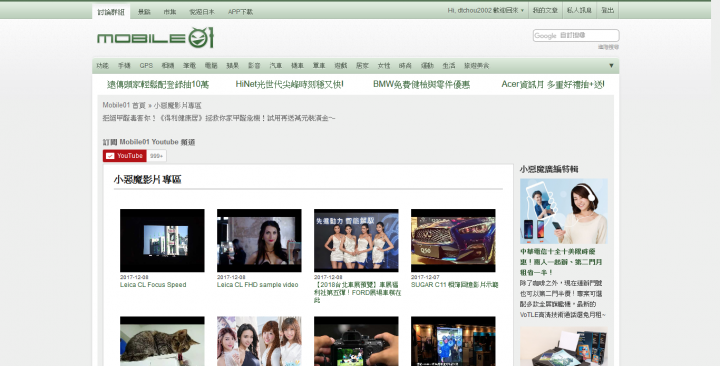
Task: Click the 2018台北車展預覽 video title
Action: coord(357,293)
